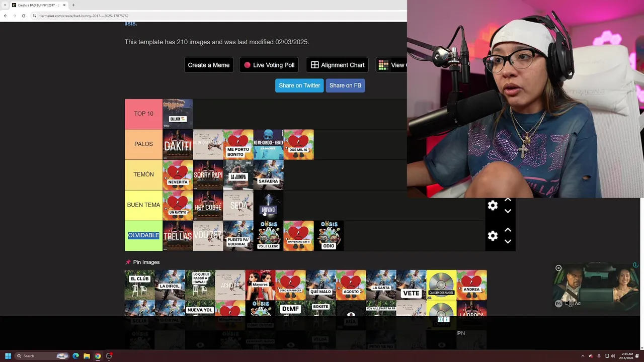The height and width of the screenshot is (362, 644).
Task: Pick the AGOSTO tile in the pool
Action: tap(351, 285)
